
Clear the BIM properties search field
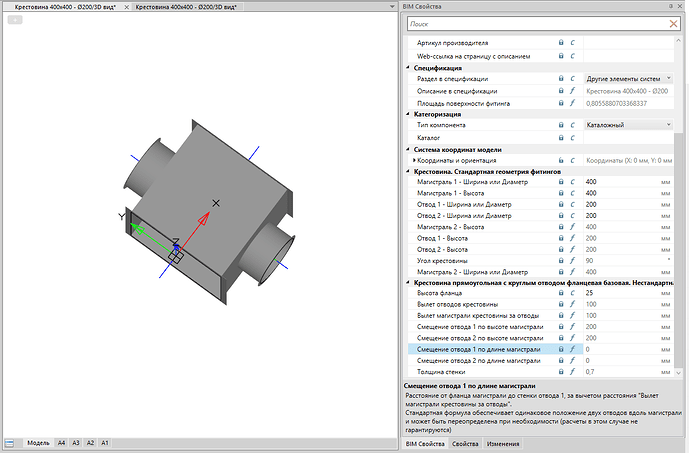tap(673, 24)
